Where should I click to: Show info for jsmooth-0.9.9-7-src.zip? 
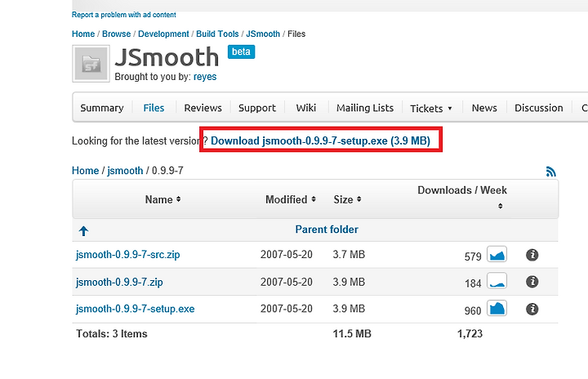click(x=532, y=255)
